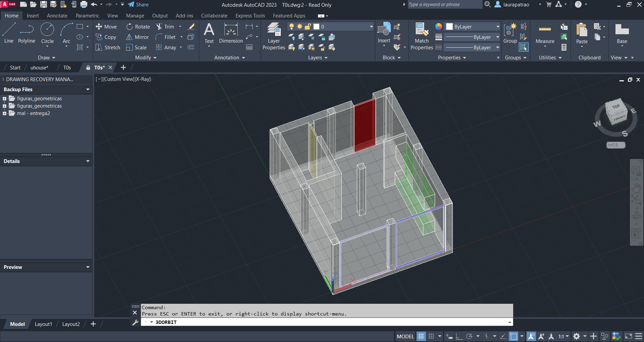Toggle polar tracking in status bar
This screenshot has height=342, width=644.
click(x=469, y=336)
